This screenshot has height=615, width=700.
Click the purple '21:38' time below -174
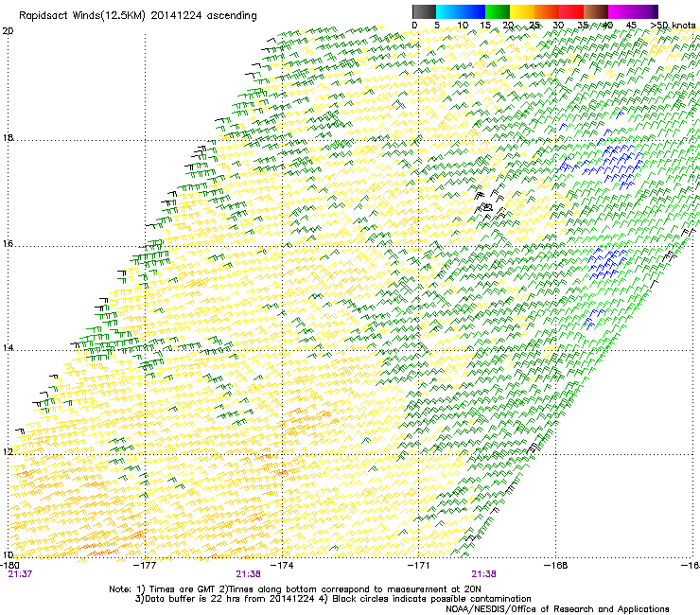248,574
